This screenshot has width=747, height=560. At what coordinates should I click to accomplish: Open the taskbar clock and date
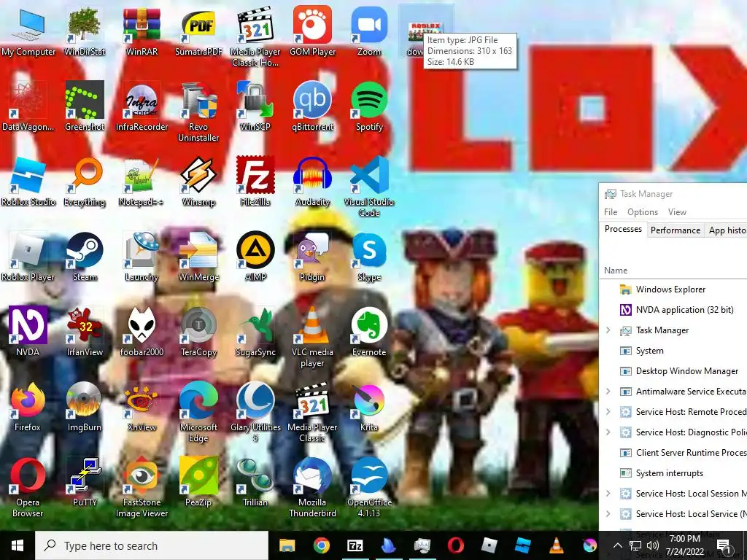coord(684,545)
